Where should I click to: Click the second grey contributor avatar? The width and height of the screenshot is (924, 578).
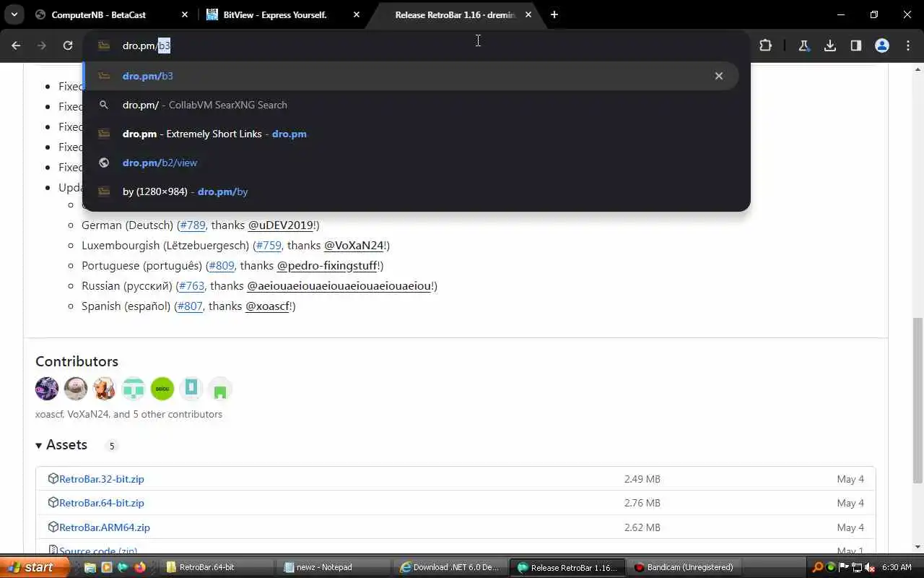pyautogui.click(x=76, y=389)
